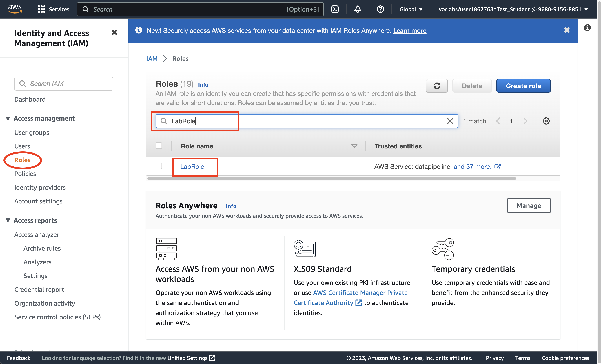Sort by the Role name column arrow

(354, 146)
